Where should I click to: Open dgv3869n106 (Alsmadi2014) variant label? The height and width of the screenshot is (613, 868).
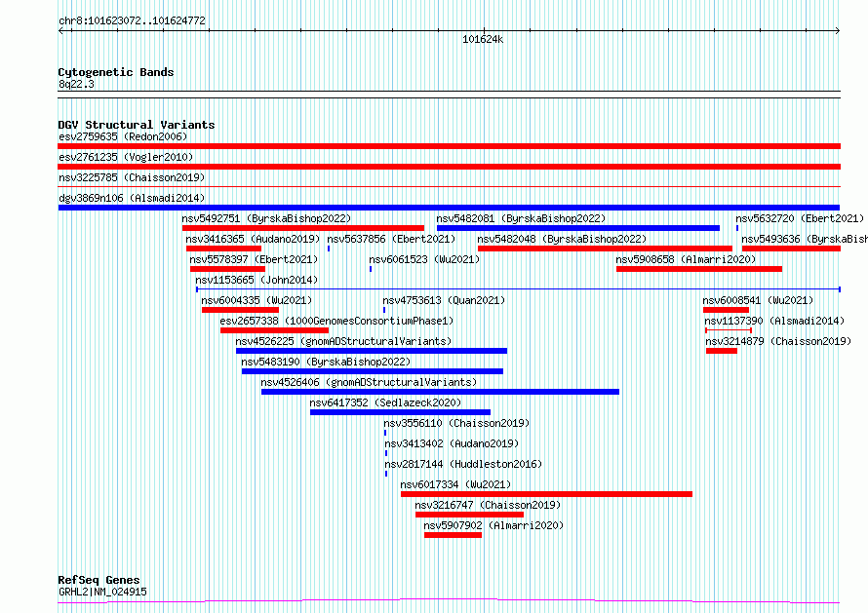pos(132,198)
